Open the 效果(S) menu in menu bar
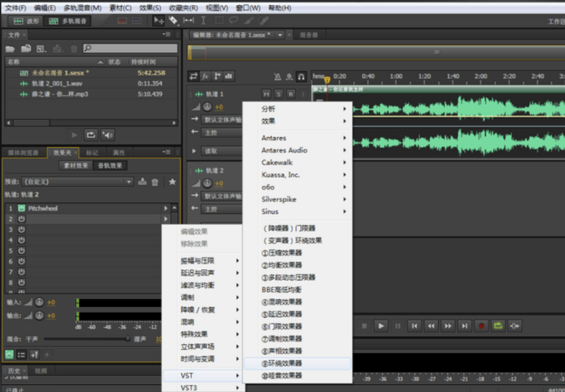The image size is (565, 392). pos(150,8)
